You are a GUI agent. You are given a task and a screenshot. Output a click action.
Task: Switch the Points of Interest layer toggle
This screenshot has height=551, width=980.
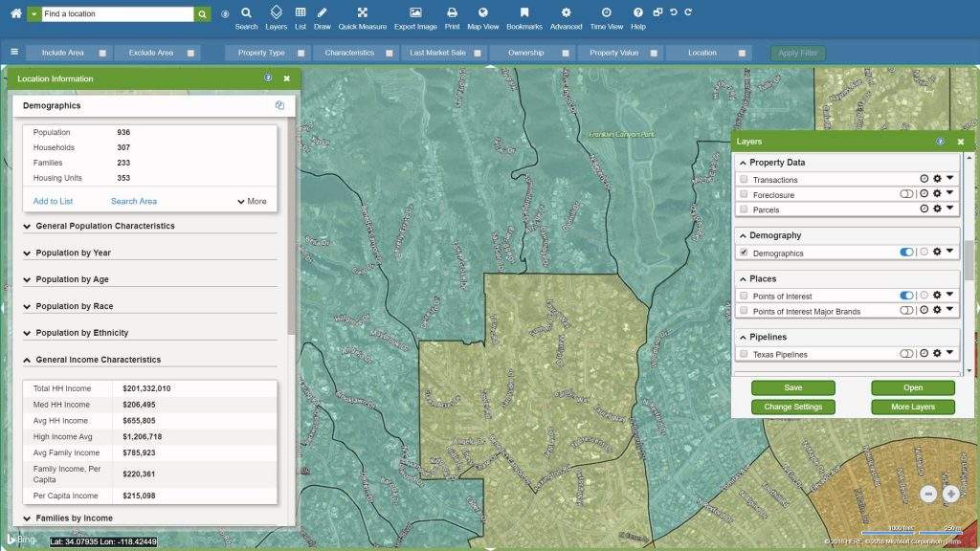click(x=906, y=295)
